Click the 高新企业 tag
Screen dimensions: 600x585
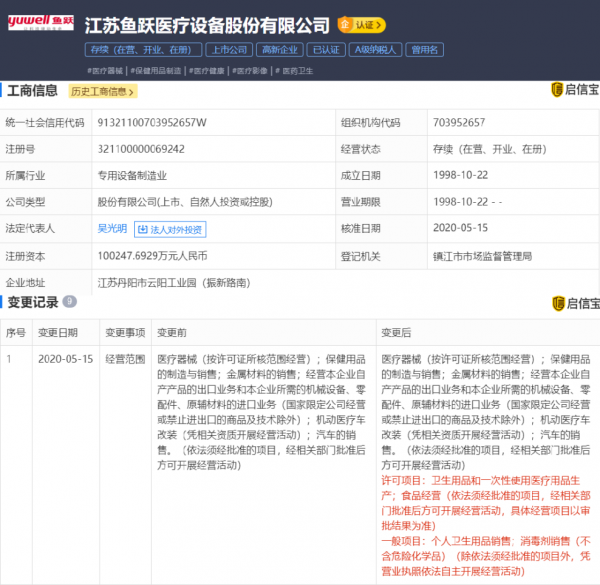280,50
